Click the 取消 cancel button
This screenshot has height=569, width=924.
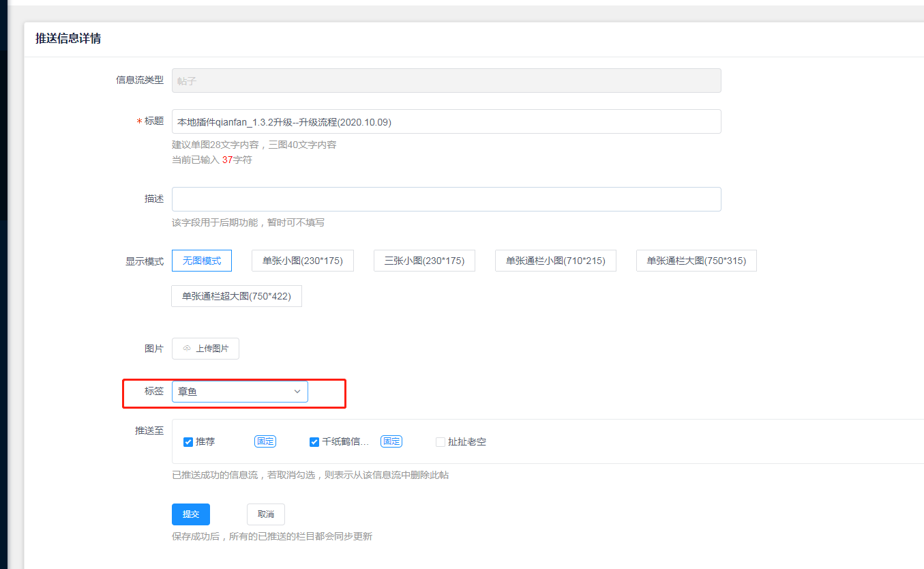pyautogui.click(x=266, y=514)
